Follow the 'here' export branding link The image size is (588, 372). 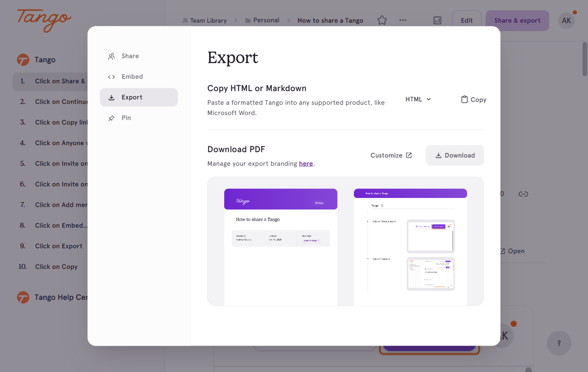click(306, 164)
